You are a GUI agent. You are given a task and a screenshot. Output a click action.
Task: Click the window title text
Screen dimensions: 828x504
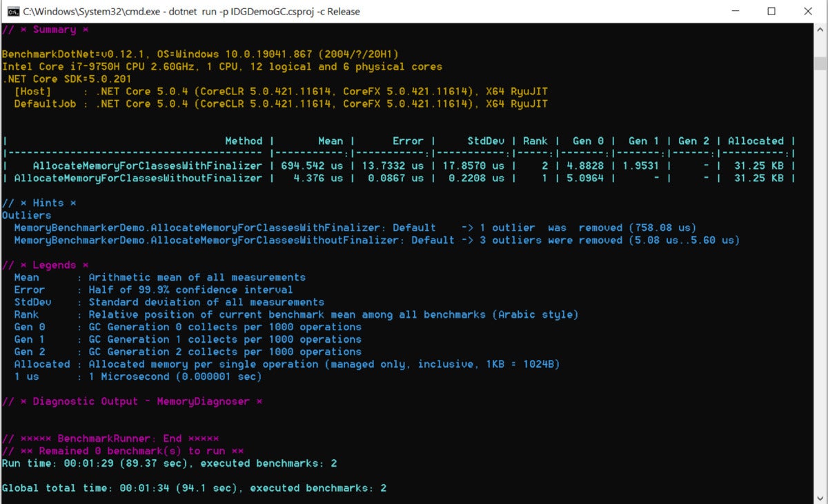coord(192,11)
